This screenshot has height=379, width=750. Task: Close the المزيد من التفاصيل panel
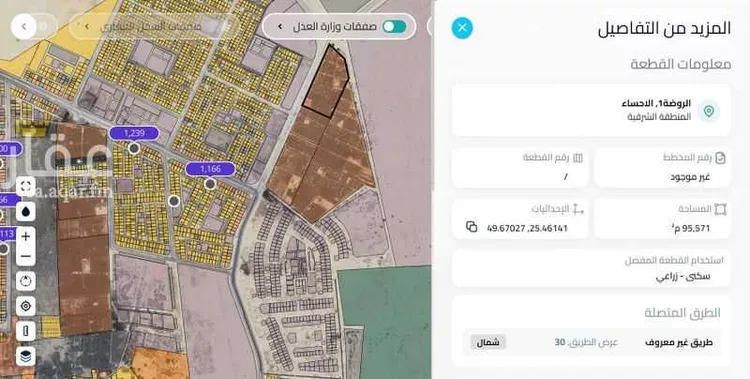click(x=462, y=28)
